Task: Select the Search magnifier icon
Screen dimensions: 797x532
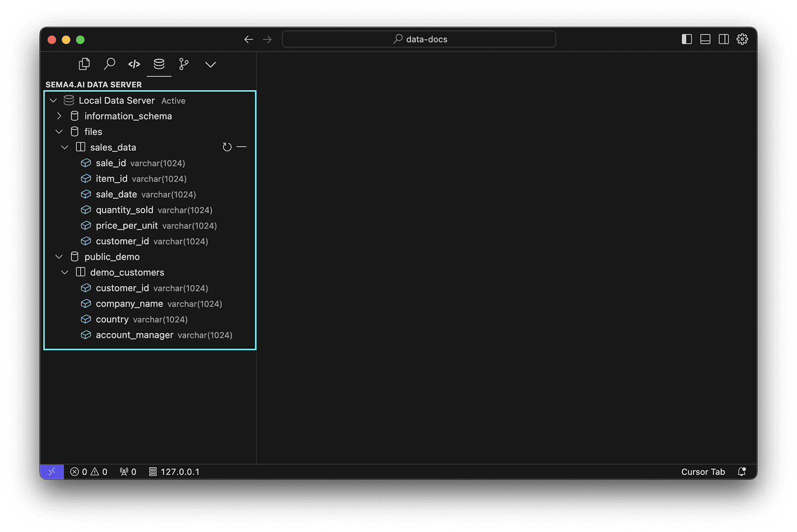Action: pyautogui.click(x=110, y=64)
